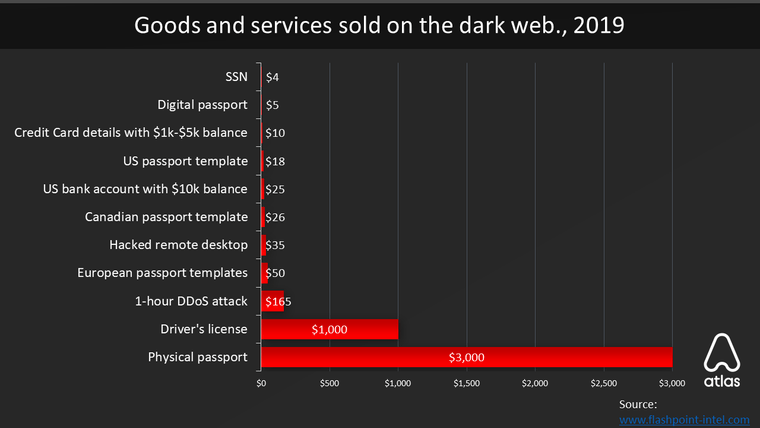
Task: Click the 1-hour DDoS attack bar
Action: click(x=272, y=301)
